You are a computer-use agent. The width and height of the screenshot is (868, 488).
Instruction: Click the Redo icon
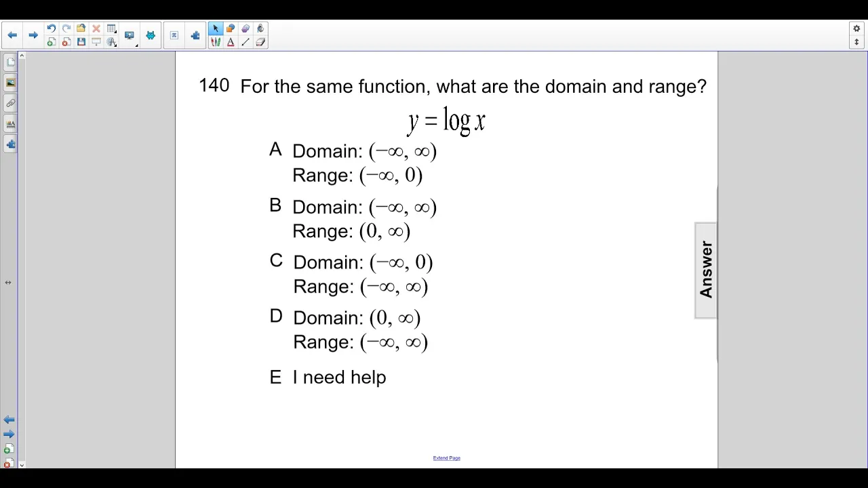(x=66, y=28)
